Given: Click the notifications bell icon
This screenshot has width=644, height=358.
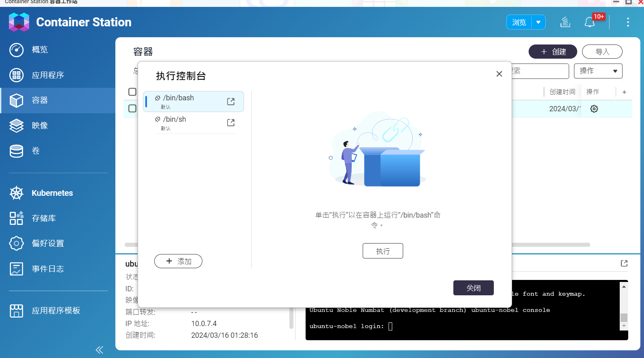Looking at the screenshot, I should (590, 22).
